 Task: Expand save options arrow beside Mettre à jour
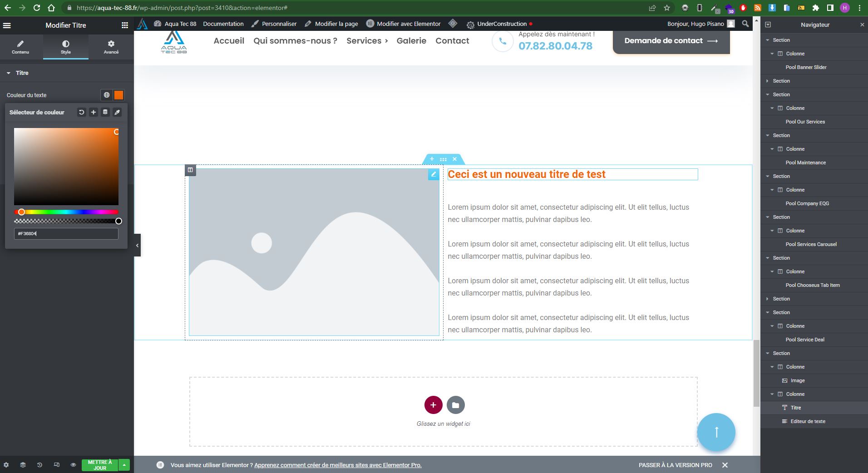click(124, 465)
